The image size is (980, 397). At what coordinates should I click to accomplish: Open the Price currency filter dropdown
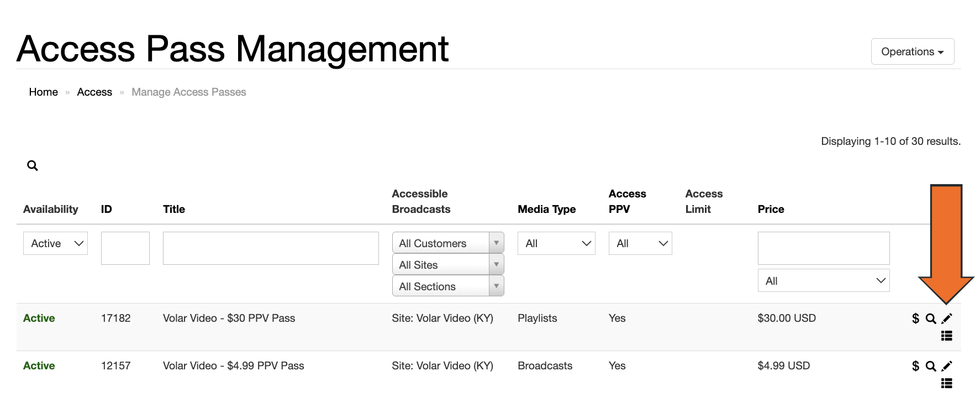click(824, 281)
